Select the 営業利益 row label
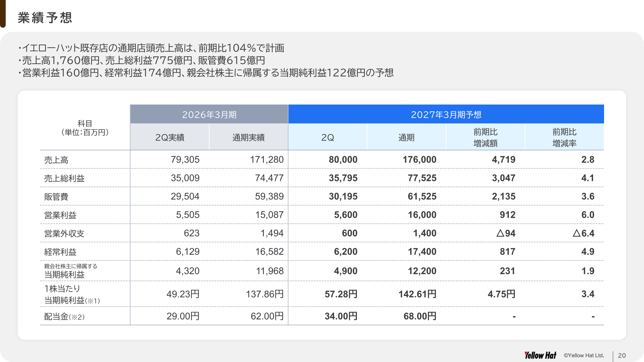The width and height of the screenshot is (644, 362). tap(60, 215)
